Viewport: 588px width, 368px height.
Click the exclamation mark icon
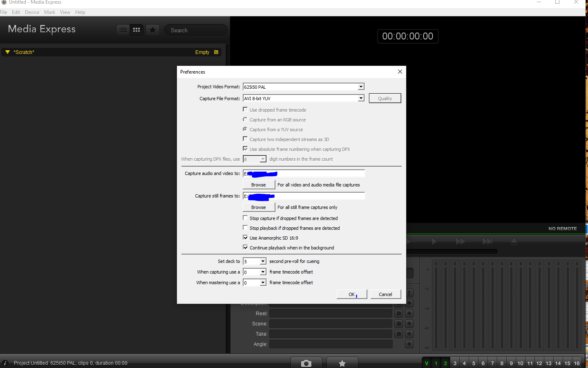click(409, 293)
